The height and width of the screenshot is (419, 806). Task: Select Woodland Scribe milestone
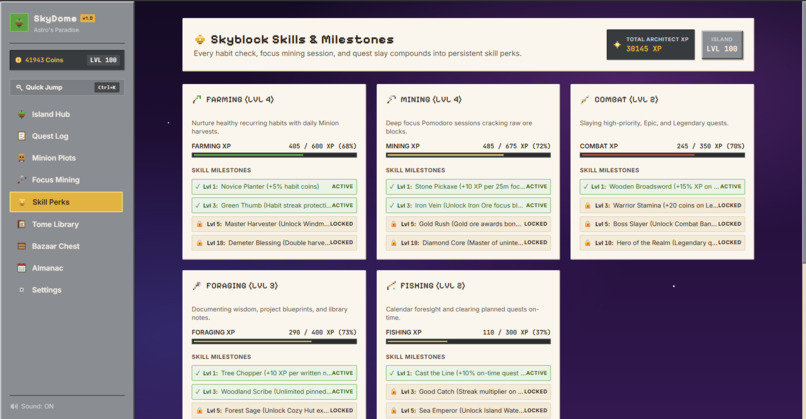(274, 392)
